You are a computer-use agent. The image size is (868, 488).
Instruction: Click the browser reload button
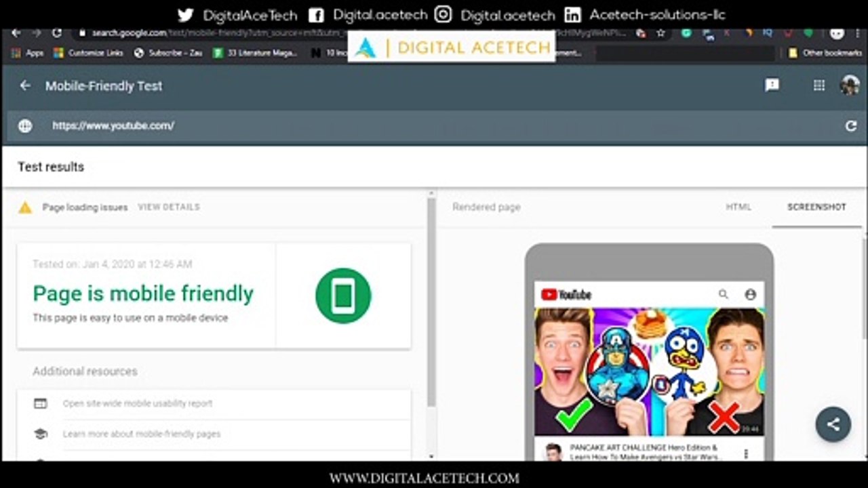(56, 33)
